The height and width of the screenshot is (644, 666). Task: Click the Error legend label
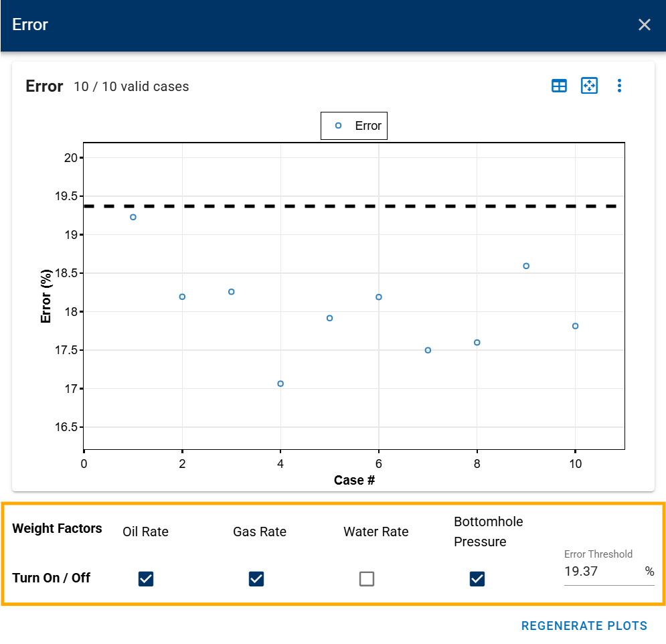[x=368, y=126]
